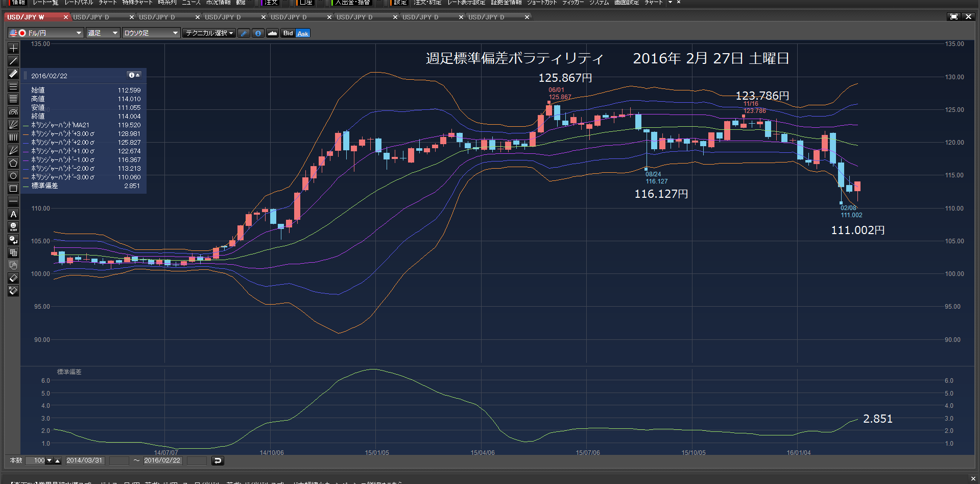The height and width of the screenshot is (484, 980).
Task: Switch price display to Bid
Action: [x=288, y=33]
